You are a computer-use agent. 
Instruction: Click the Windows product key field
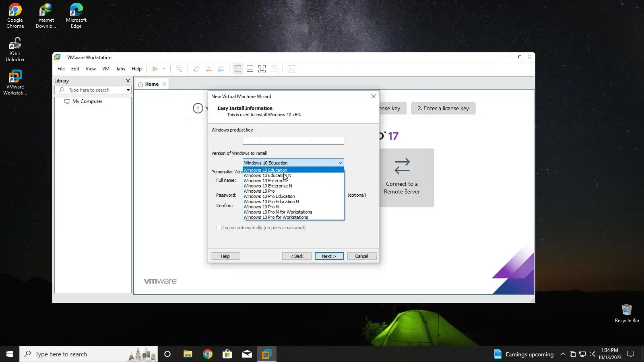pyautogui.click(x=293, y=141)
